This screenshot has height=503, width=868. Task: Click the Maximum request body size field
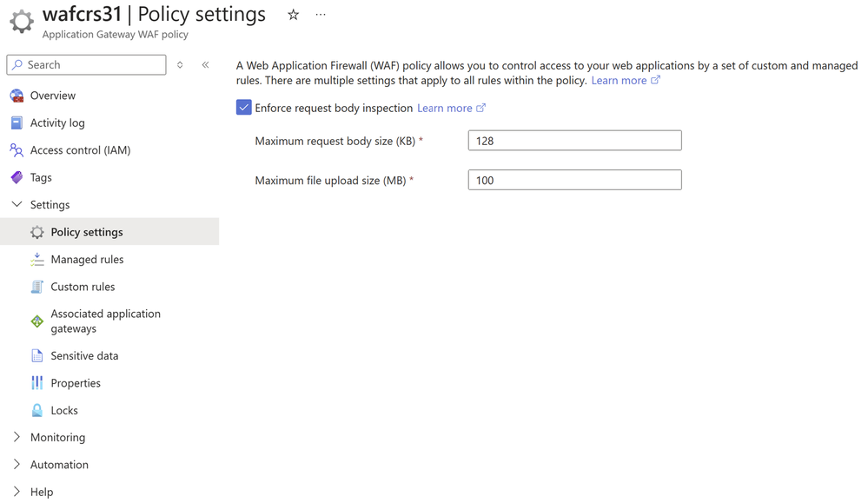pos(574,141)
